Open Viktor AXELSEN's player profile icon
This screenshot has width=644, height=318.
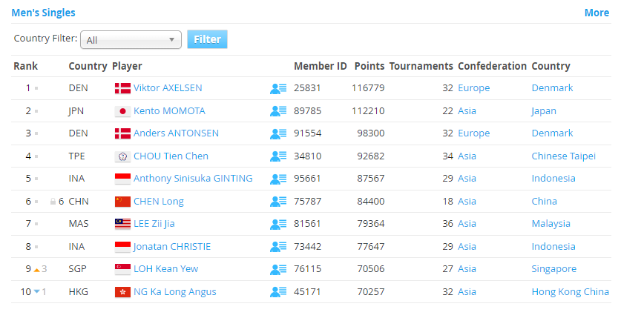[x=278, y=88]
